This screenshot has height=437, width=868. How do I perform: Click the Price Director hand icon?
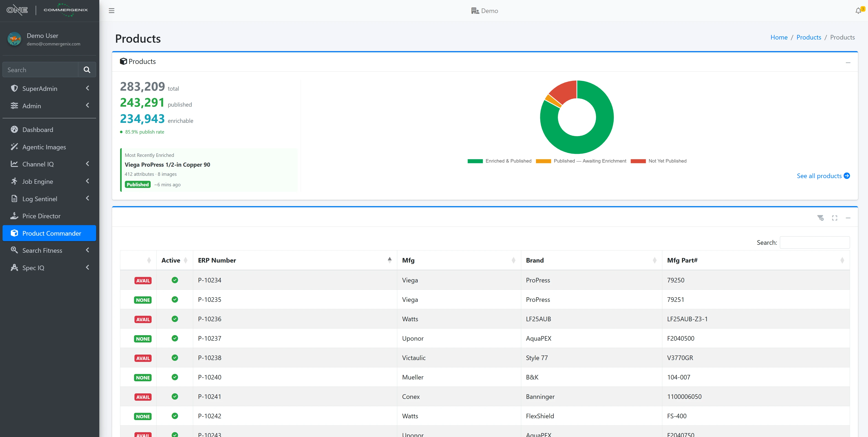14,216
